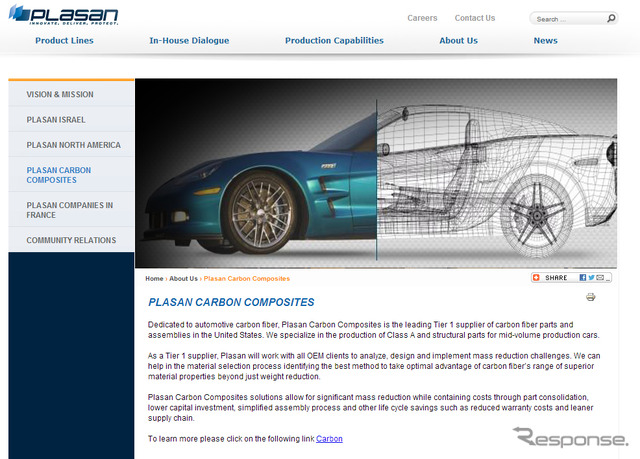Share the page on Facebook
This screenshot has width=640, height=459.
(x=582, y=278)
